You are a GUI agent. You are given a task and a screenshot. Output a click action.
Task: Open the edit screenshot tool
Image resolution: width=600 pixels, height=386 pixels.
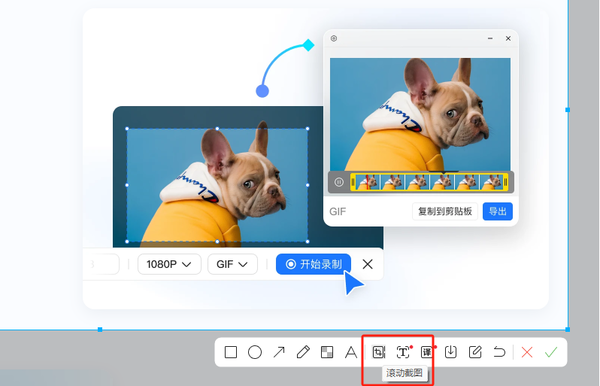coord(475,352)
